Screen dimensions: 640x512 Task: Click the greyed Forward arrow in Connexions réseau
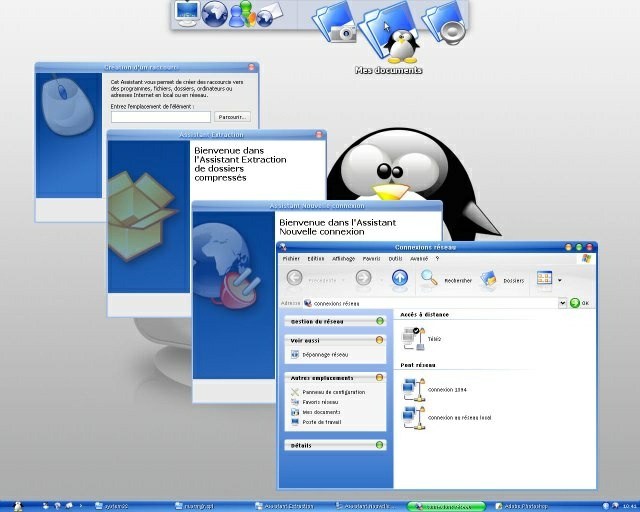363,278
